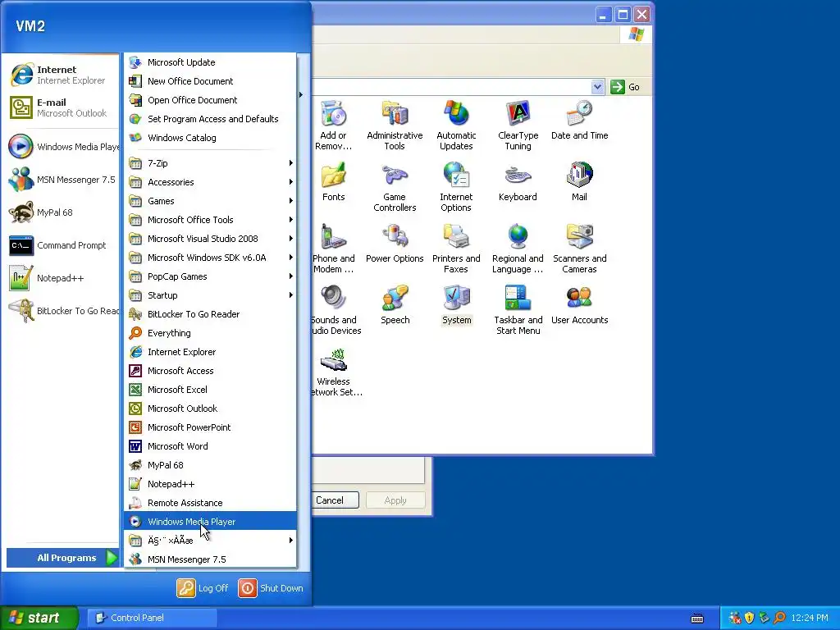
Task: Open BitLocker To Go Reader in programs list
Action: pos(211,314)
